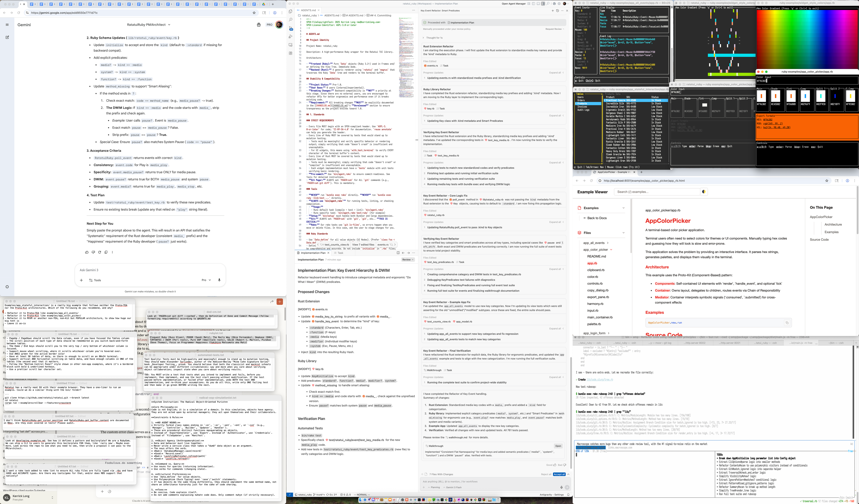This screenshot has height=504, width=859.
Task: Collapse the 7 Files With Changes chevron
Action: [568, 474]
